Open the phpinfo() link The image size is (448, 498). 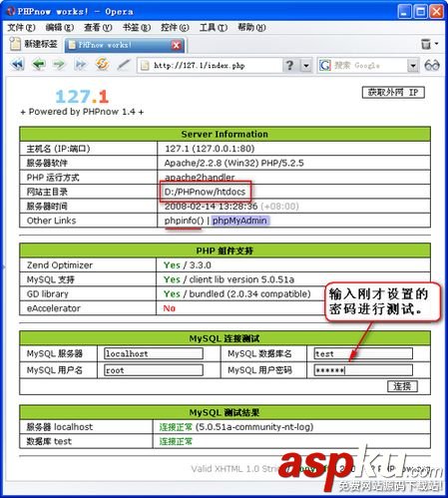pyautogui.click(x=184, y=221)
